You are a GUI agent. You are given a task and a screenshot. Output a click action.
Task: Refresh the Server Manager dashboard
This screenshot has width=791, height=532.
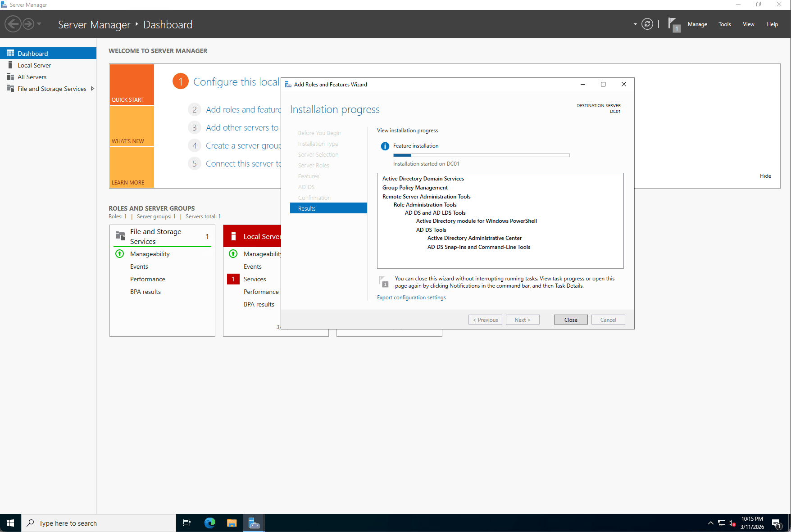647,24
